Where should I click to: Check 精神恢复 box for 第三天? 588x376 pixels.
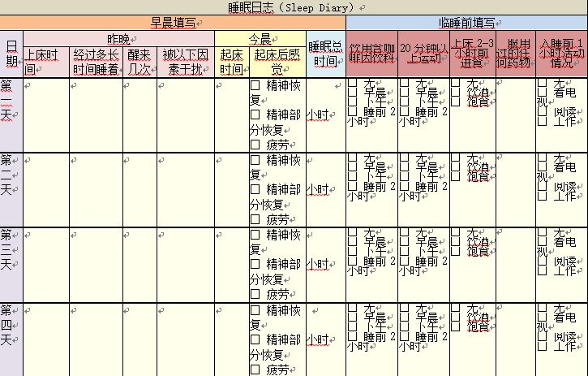255,236
